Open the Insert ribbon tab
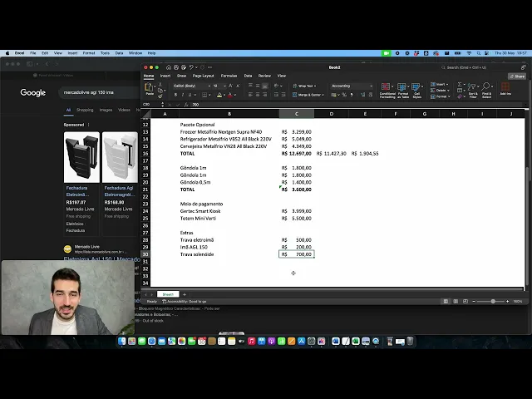This screenshot has width=532, height=399. 165,76
